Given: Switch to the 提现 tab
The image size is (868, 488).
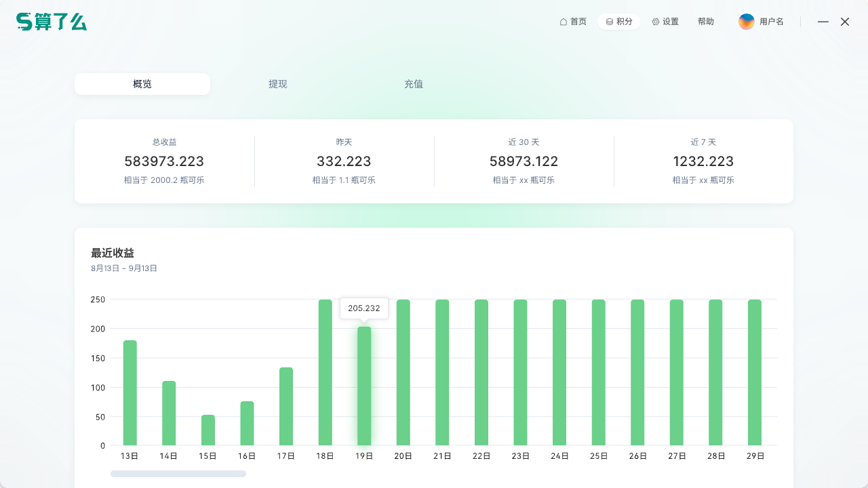Looking at the screenshot, I should (x=278, y=84).
